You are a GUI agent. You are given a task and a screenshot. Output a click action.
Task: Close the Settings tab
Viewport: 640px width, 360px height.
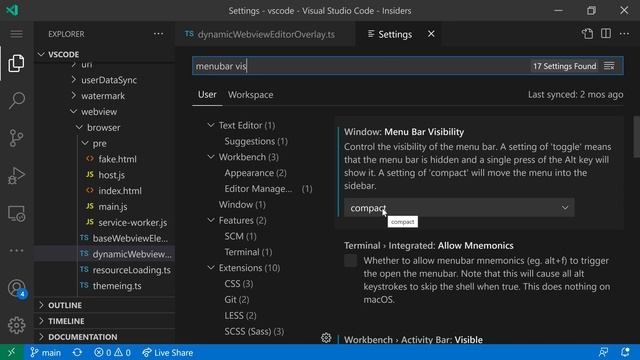click(x=431, y=34)
